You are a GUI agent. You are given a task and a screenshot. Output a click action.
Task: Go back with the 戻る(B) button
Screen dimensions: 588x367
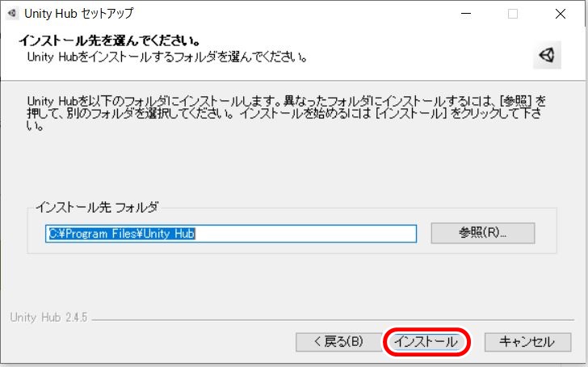(338, 342)
